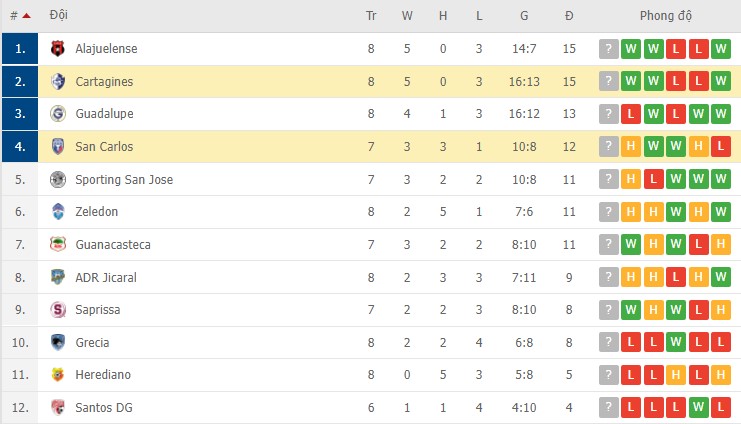Click the Guadalupe team logo
The height and width of the screenshot is (424, 741).
click(57, 114)
